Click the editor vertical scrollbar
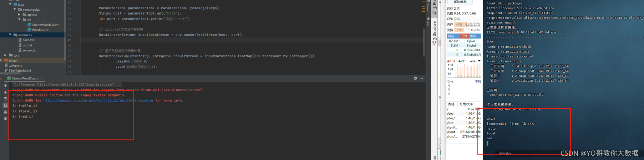The height and width of the screenshot is (160, 644). [424, 42]
